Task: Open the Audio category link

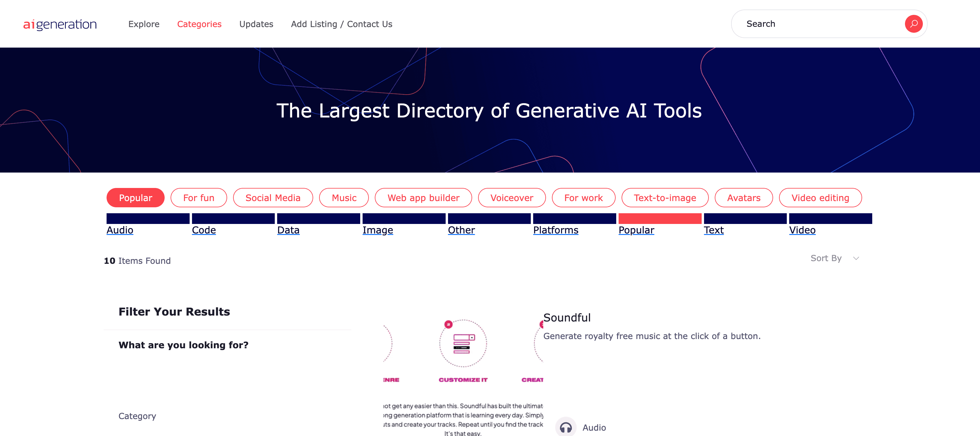Action: tap(120, 230)
